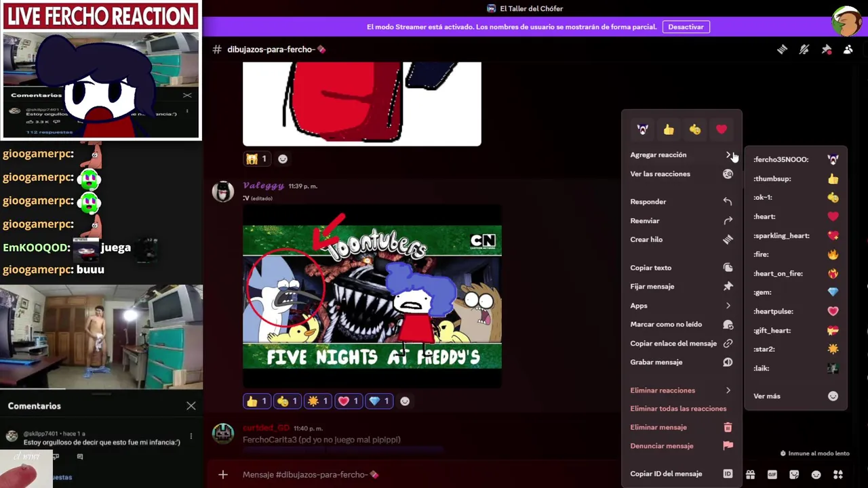Screen dimensions: 868x488
Task: Quick-react with fercho face emoji at menu top
Action: 642,129
